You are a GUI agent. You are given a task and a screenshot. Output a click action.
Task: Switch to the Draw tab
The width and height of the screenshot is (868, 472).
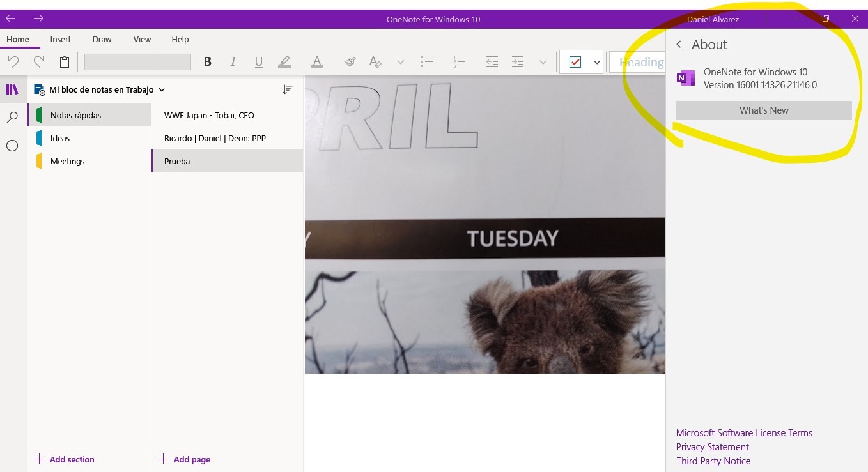coord(102,39)
